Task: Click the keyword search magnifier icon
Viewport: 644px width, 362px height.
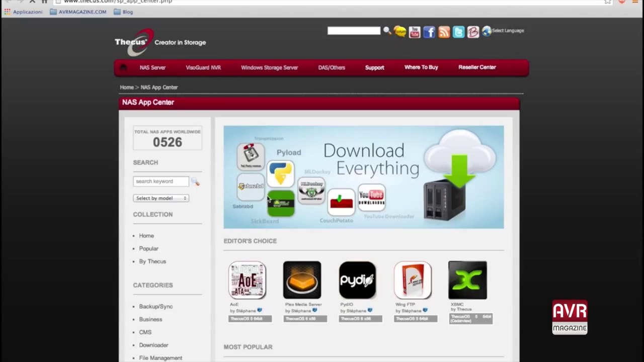Action: point(195,182)
